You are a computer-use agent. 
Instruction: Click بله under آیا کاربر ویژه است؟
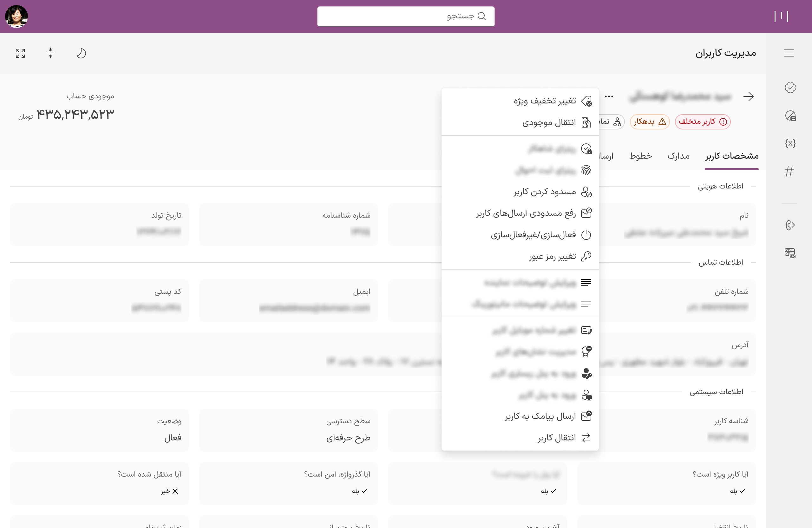[737, 491]
